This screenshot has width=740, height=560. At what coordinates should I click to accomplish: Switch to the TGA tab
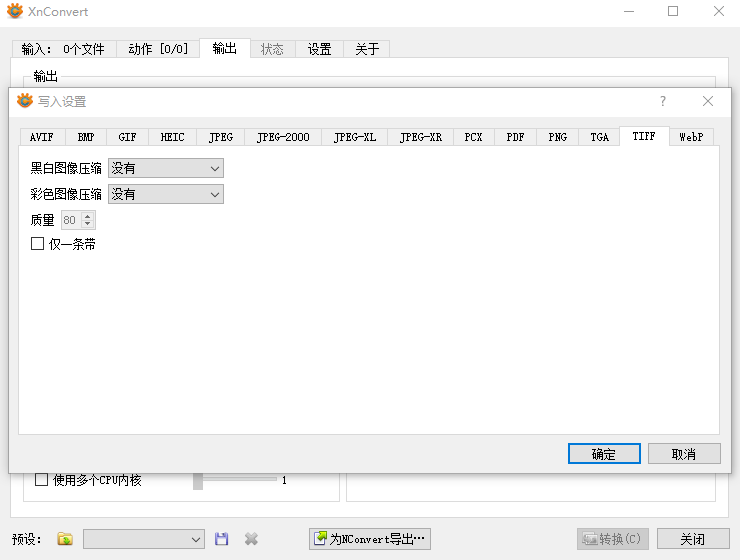pyautogui.click(x=600, y=137)
